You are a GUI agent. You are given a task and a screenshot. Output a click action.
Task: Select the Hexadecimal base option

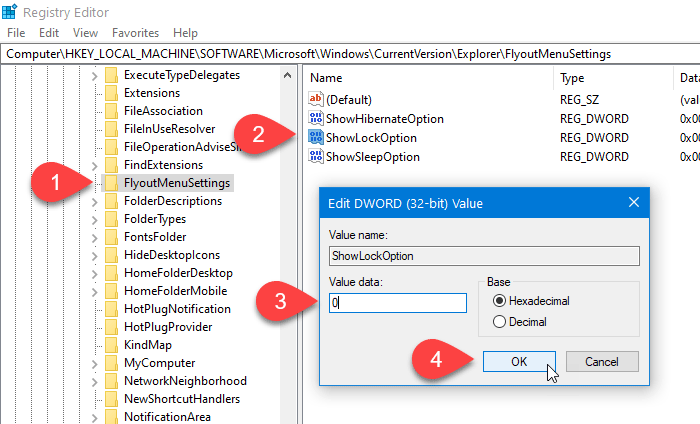click(x=500, y=301)
